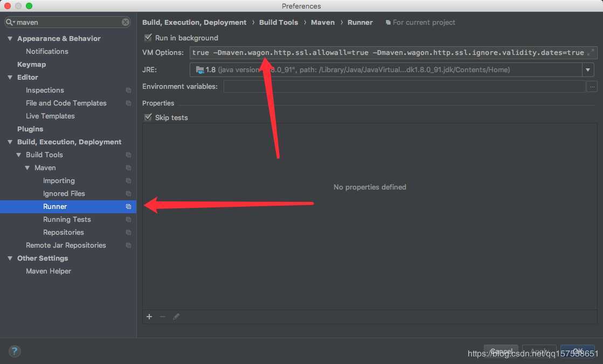Click the help question mark button
This screenshot has height=364, width=603.
point(14,351)
